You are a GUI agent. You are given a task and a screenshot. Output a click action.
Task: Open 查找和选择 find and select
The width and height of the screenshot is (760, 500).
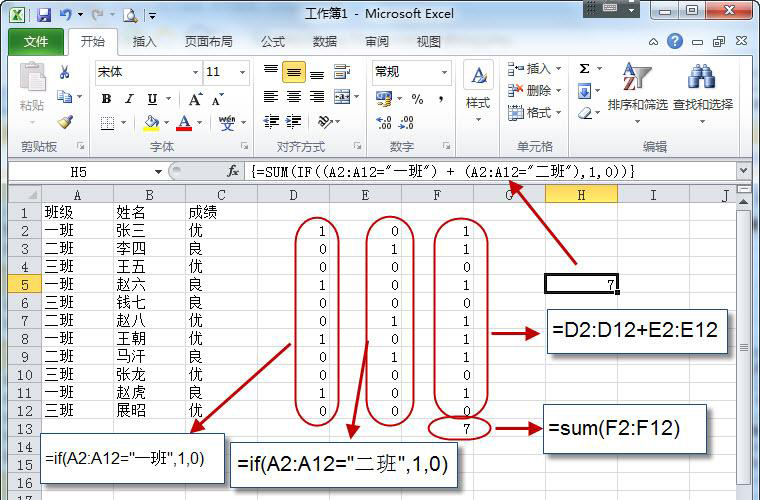click(x=703, y=92)
